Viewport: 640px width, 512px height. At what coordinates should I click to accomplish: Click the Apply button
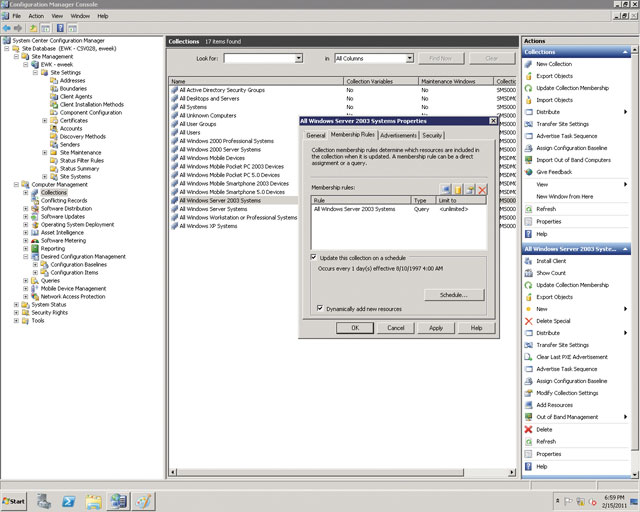[x=436, y=328]
